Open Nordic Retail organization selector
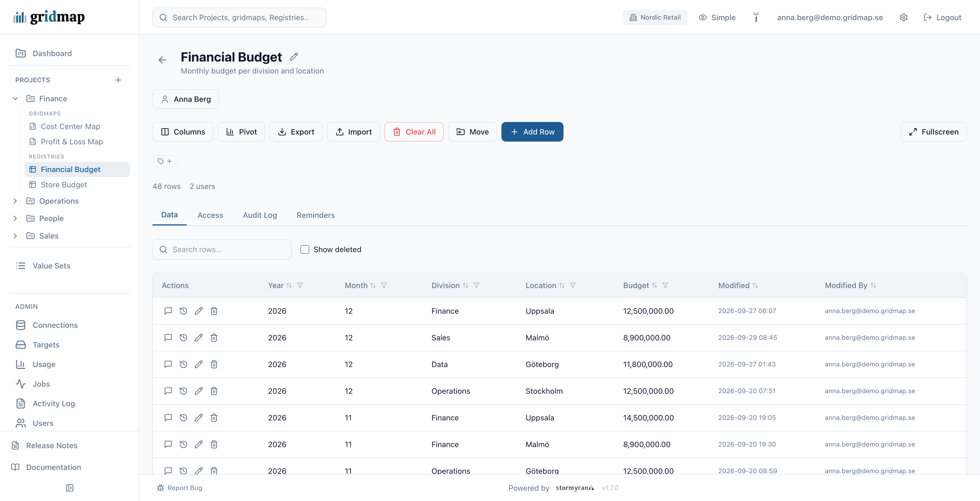Image resolution: width=980 pixels, height=501 pixels. (655, 17)
